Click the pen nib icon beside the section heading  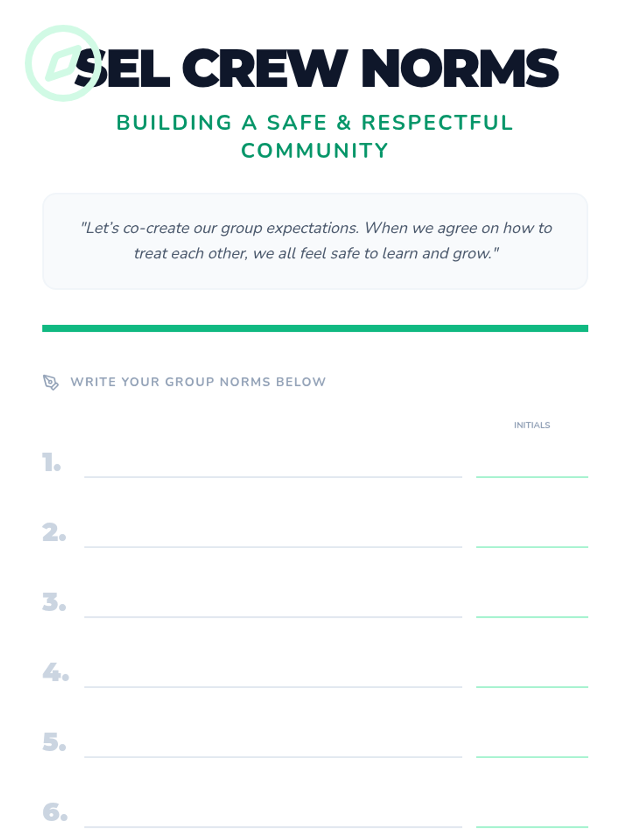[50, 382]
